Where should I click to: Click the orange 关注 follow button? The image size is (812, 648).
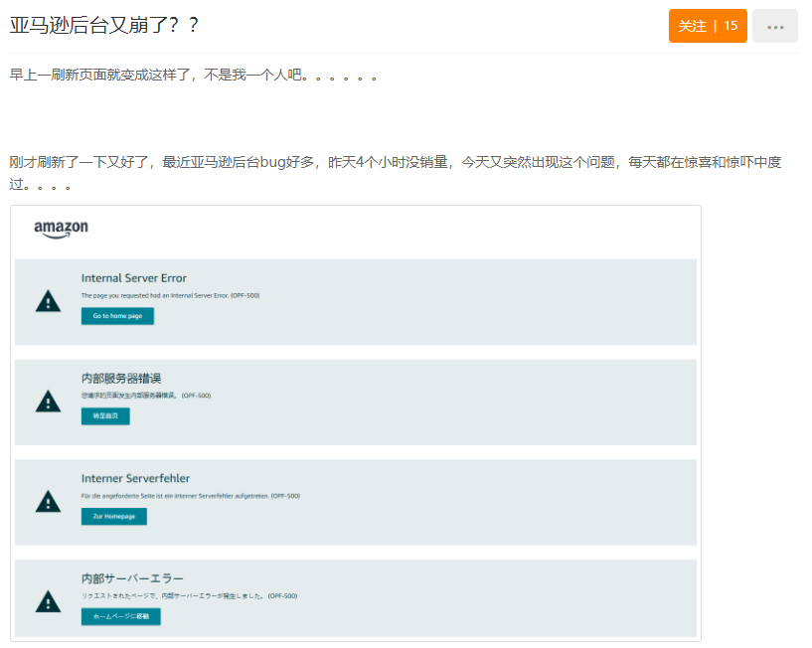point(708,26)
